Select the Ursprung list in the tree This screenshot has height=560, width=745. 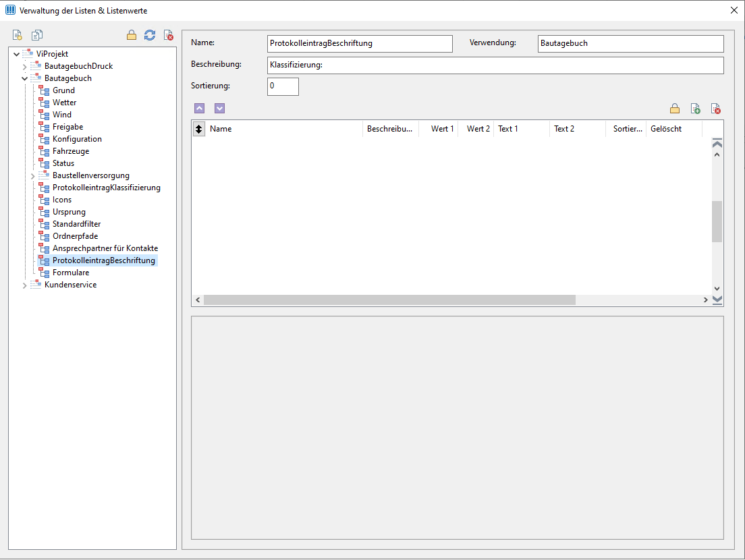tap(69, 212)
